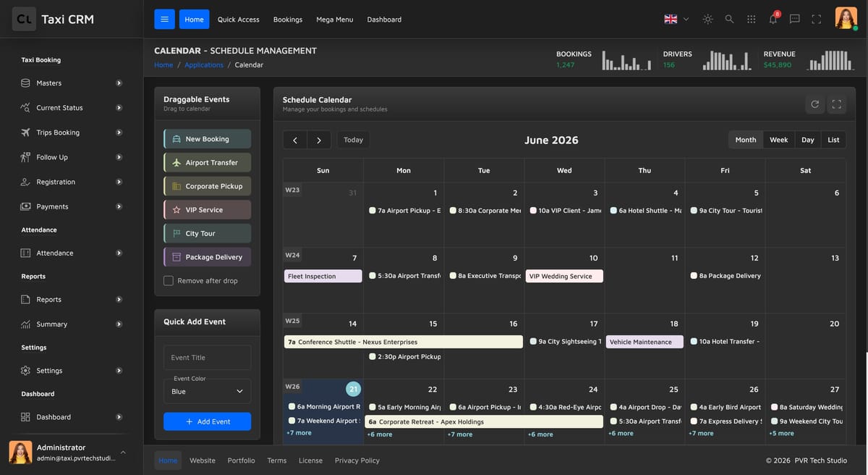
Task: Click the Taxi CRM logo
Action: (x=53, y=20)
